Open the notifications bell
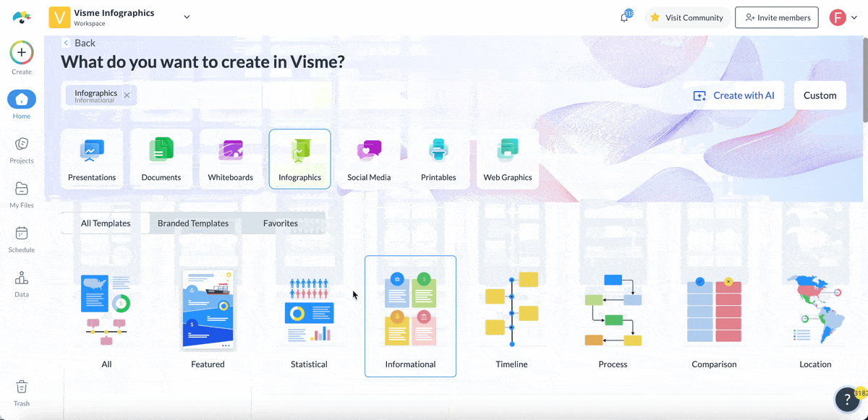The image size is (868, 420). [624, 18]
